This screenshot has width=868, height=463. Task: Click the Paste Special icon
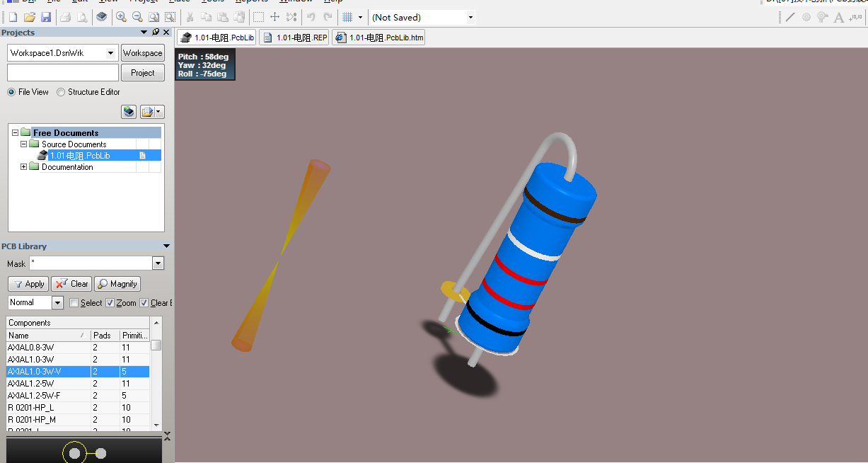click(239, 17)
